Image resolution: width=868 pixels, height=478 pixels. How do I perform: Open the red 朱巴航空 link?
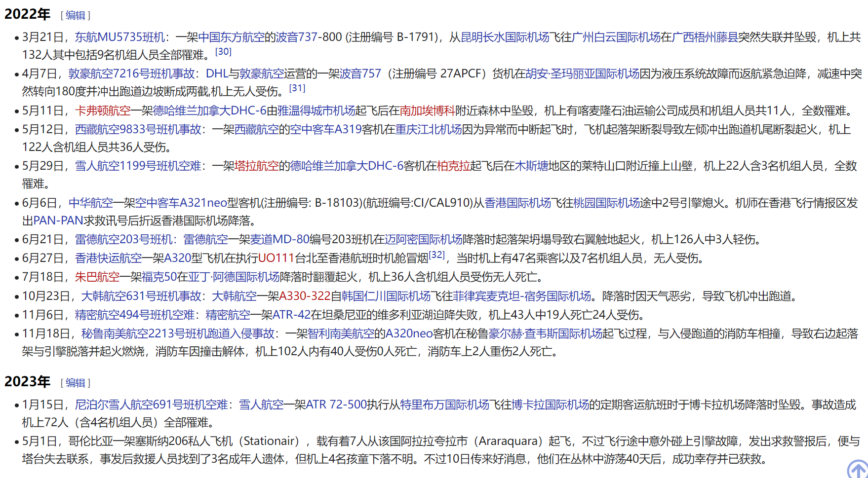coord(97,277)
